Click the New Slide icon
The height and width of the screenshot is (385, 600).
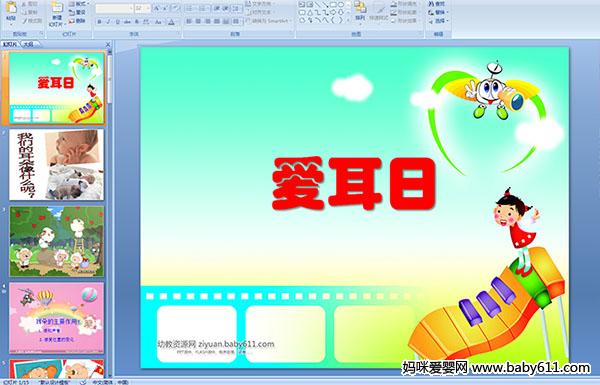click(x=57, y=8)
